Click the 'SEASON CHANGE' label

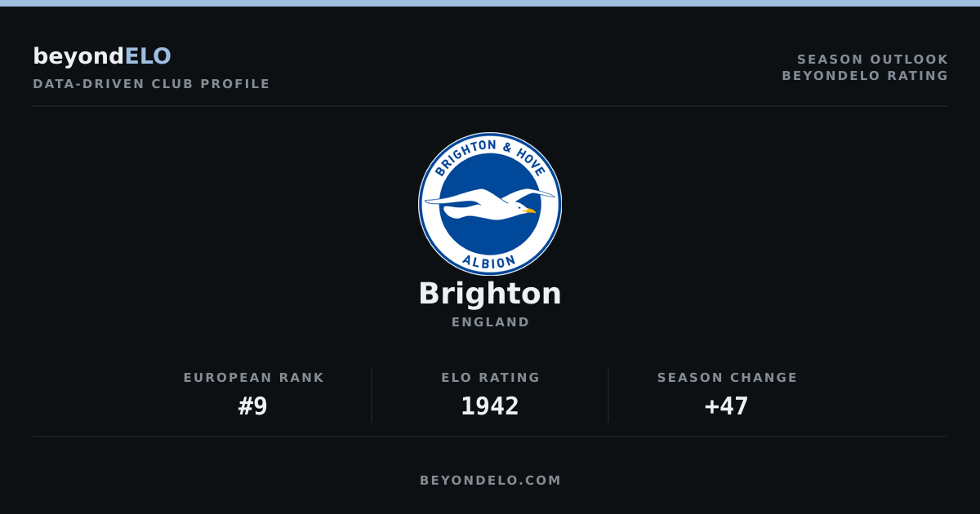[x=728, y=378]
